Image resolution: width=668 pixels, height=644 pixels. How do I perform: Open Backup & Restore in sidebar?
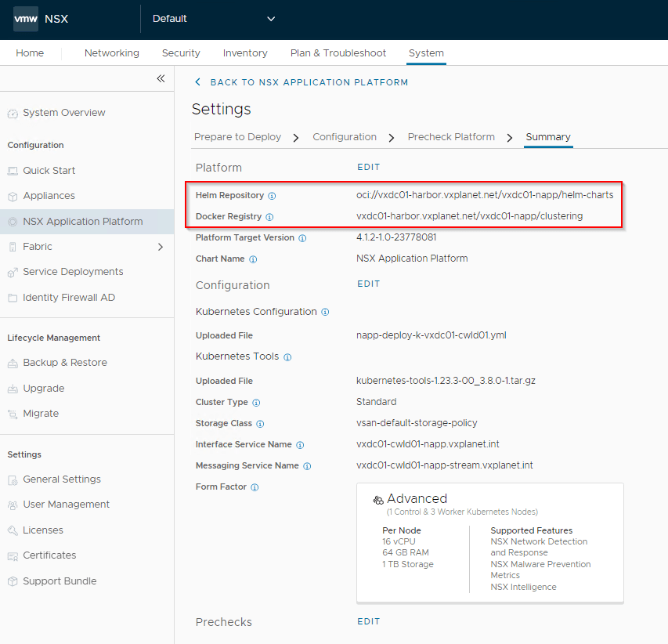click(x=65, y=362)
